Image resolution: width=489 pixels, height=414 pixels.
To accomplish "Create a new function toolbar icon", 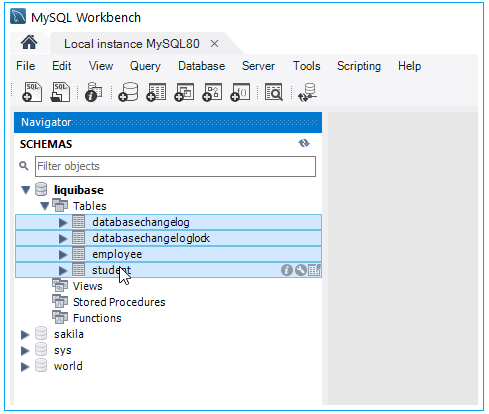I will pos(240,92).
